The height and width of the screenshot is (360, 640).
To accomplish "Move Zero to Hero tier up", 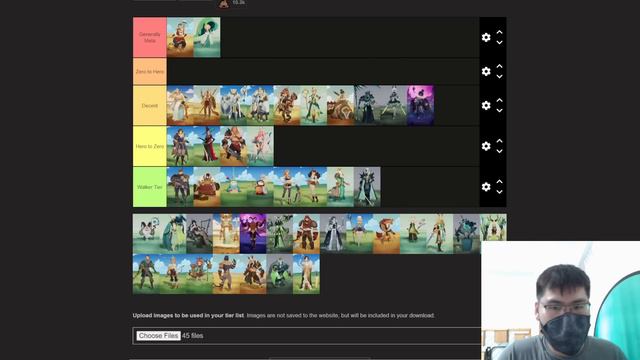I will (x=499, y=66).
